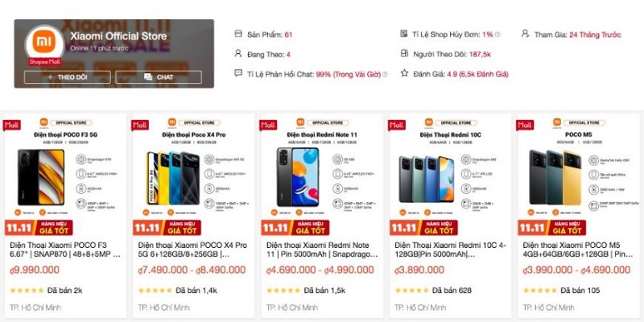Click the help icon after Trong Vài Giờ
The height and width of the screenshot is (322, 644).
[385, 73]
